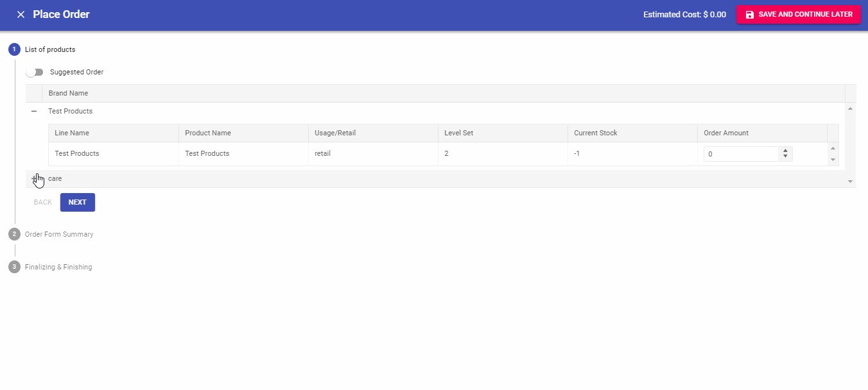Click Save and Continue Later
Viewport: 868px width, 390px height.
coord(799,15)
